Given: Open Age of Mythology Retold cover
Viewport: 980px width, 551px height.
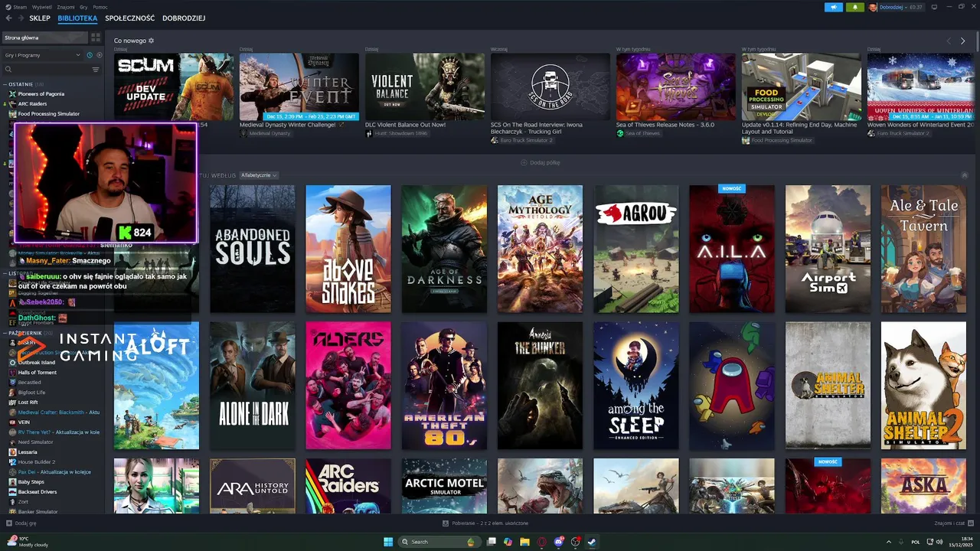Looking at the screenshot, I should pyautogui.click(x=540, y=249).
